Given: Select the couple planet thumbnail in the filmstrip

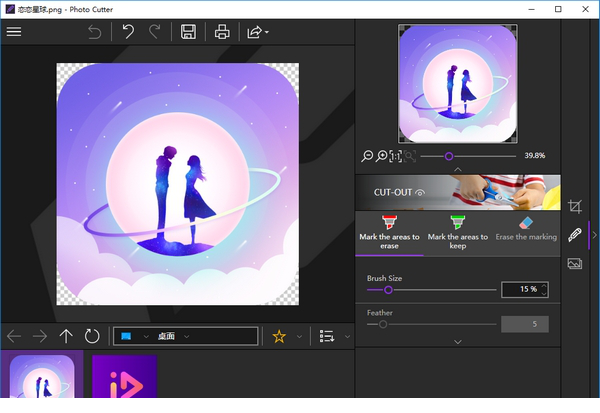Looking at the screenshot, I should 42,376.
